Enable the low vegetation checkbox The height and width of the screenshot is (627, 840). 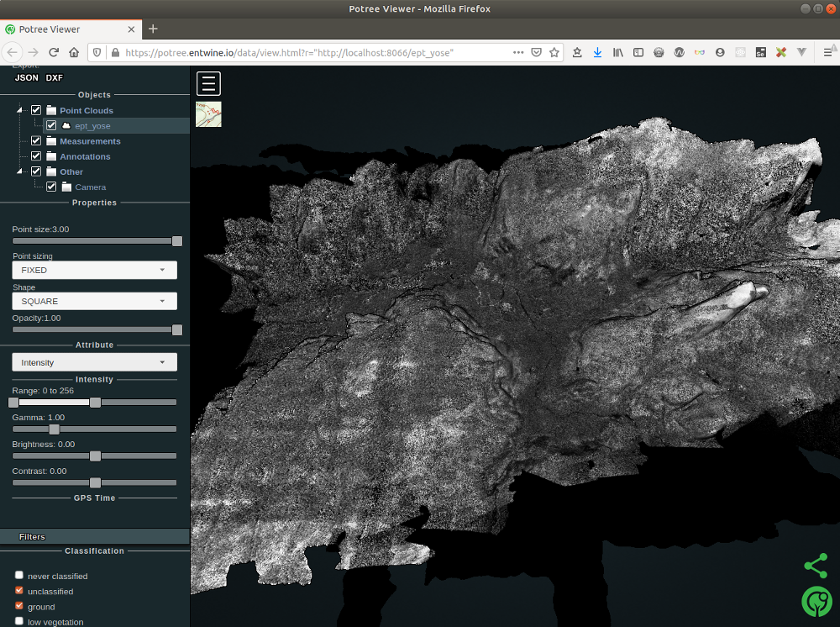[x=19, y=620]
